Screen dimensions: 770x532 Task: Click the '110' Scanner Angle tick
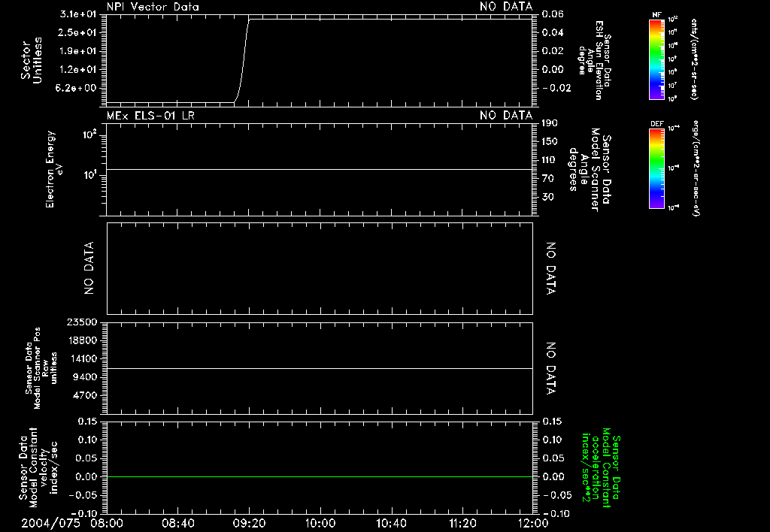(x=550, y=159)
